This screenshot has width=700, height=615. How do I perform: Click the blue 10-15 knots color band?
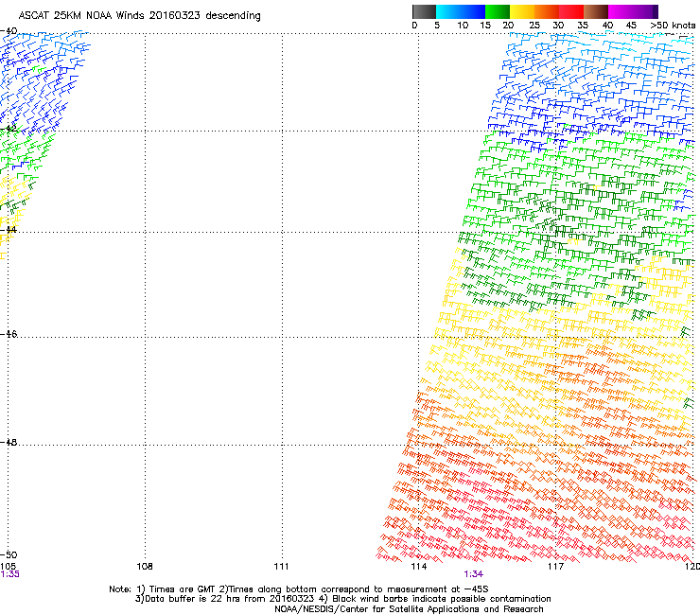473,11
